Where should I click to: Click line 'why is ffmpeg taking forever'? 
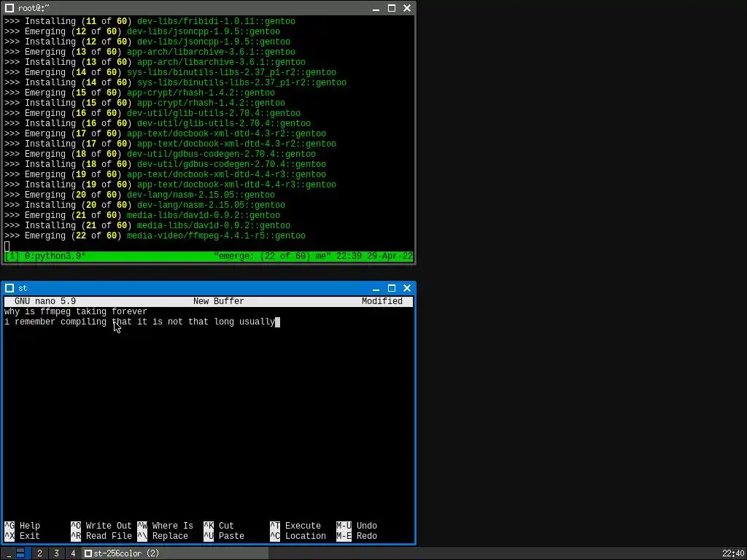pos(76,311)
